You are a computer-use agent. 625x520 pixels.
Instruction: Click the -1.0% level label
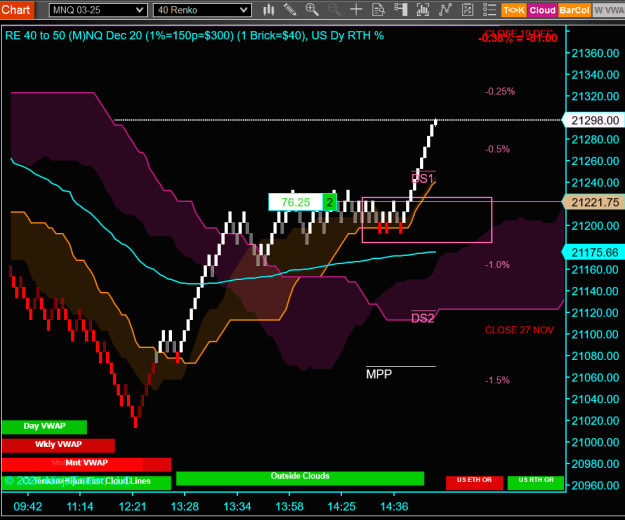(x=497, y=265)
